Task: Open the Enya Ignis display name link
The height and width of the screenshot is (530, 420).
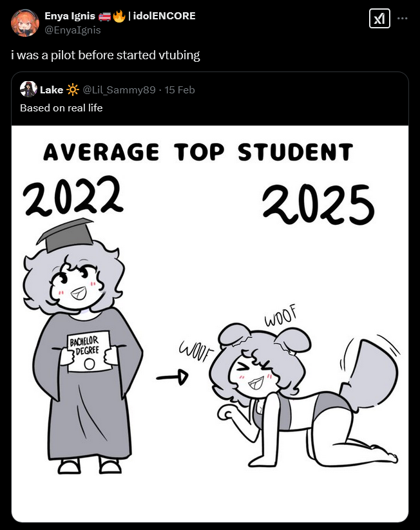Action: coord(70,16)
